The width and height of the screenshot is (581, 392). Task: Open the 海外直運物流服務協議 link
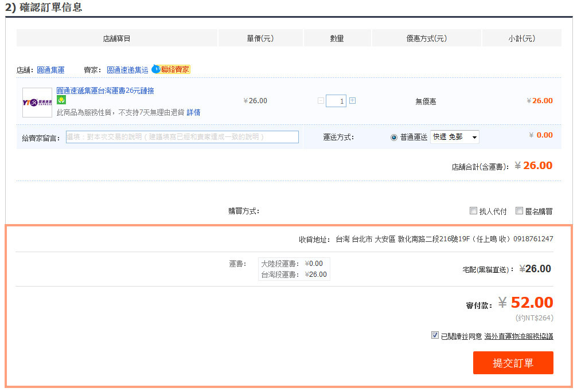[518, 336]
